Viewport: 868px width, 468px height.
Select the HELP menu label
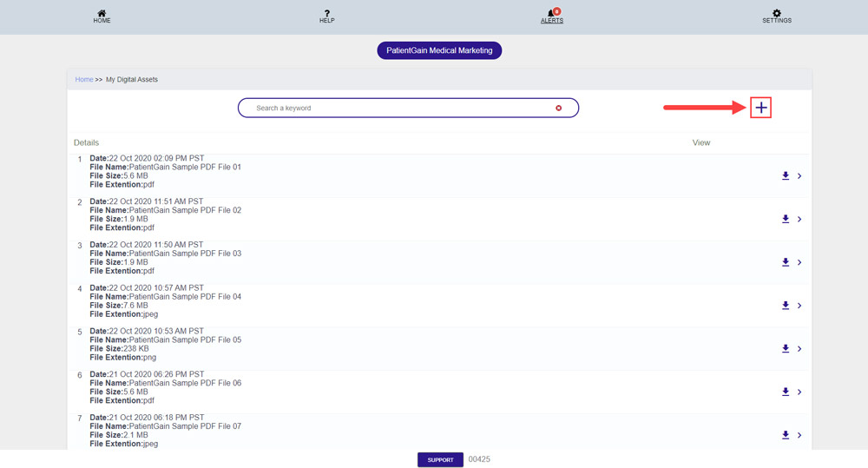click(326, 21)
